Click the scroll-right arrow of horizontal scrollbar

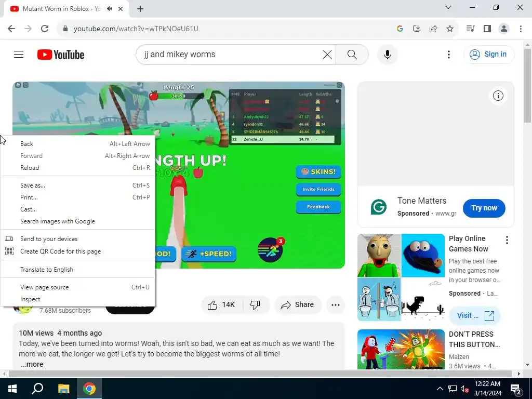click(518, 374)
